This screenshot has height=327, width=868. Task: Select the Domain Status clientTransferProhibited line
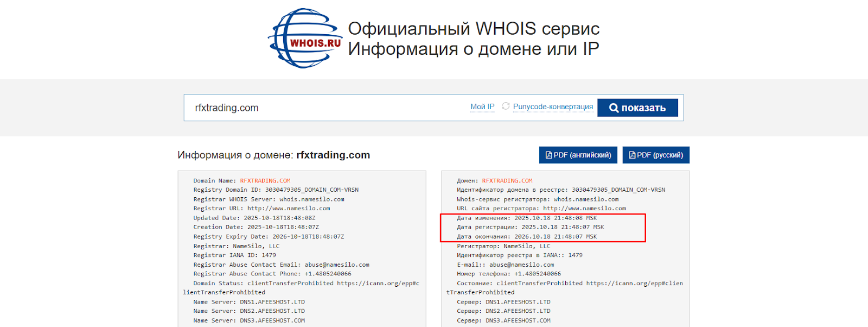pos(301,288)
